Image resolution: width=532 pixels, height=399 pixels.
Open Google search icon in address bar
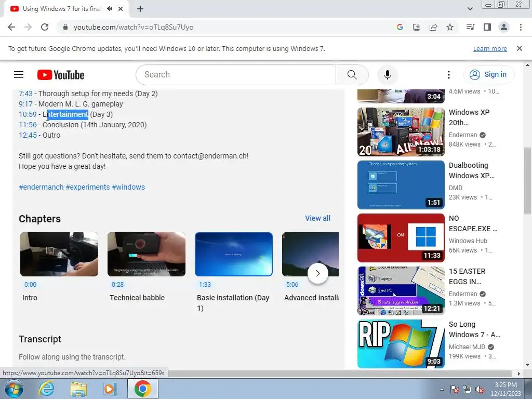tap(400, 27)
